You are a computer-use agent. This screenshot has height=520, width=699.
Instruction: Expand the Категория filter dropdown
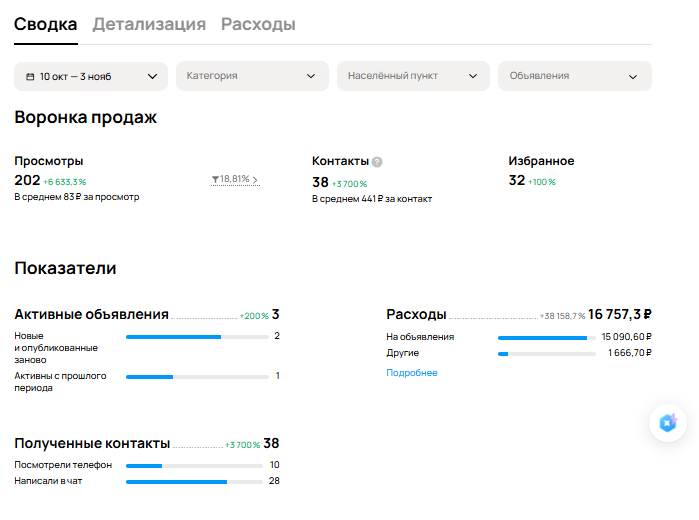point(252,76)
